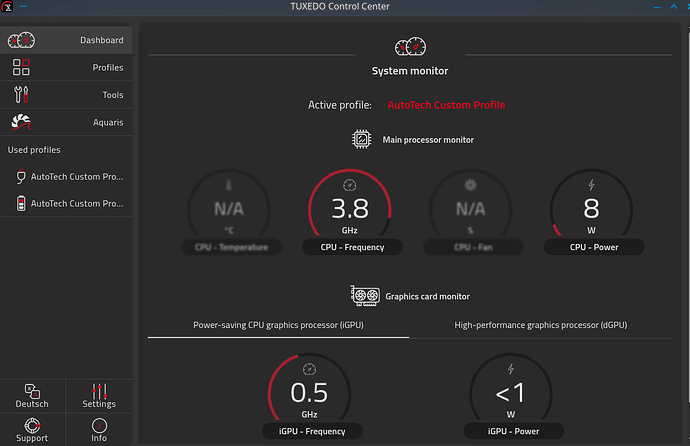The height and width of the screenshot is (446, 690).
Task: Click the CPU - Power label
Action: click(594, 247)
